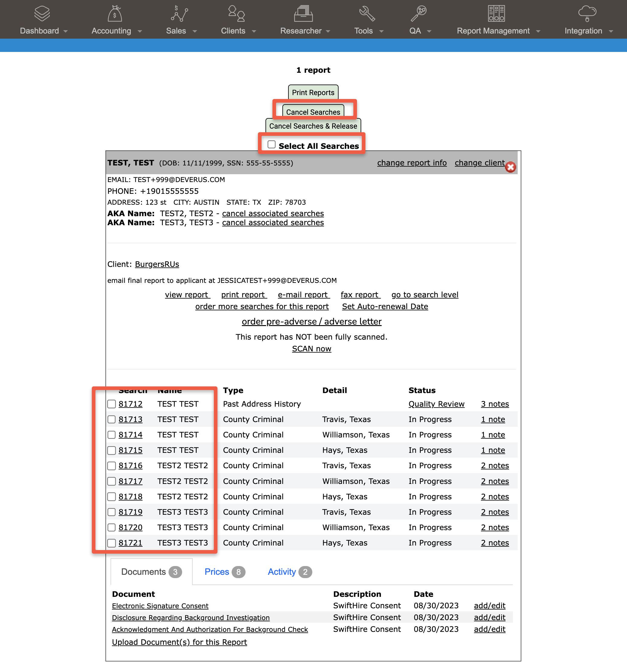Open the Electronic Signature Consent document

click(x=160, y=606)
